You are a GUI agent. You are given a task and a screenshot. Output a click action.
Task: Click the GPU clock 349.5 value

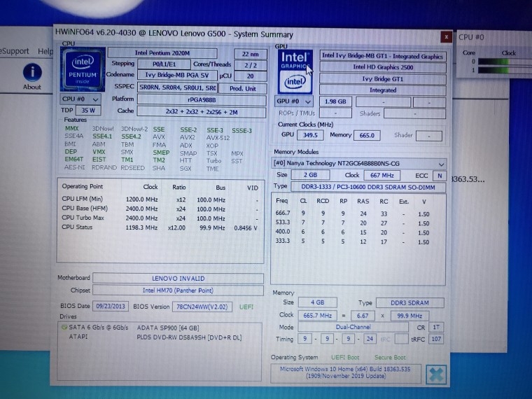coord(310,135)
